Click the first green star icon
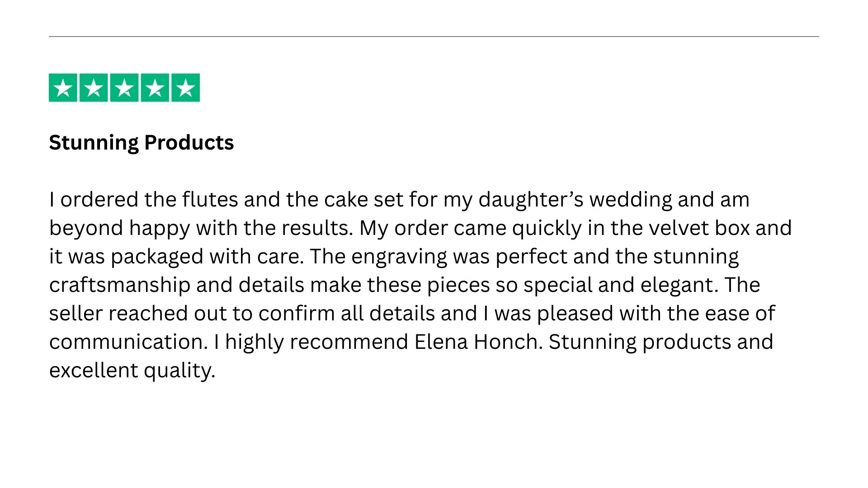This screenshot has height=488, width=868. (x=63, y=88)
